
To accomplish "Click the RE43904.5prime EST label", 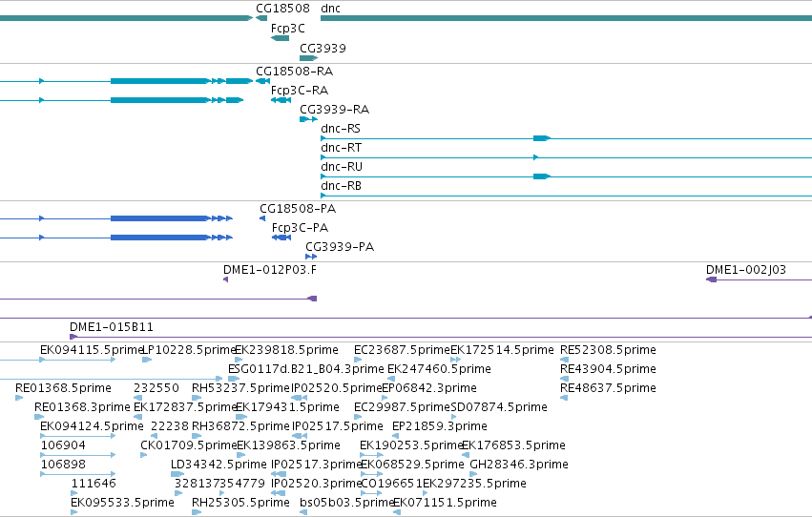I will pos(608,369).
